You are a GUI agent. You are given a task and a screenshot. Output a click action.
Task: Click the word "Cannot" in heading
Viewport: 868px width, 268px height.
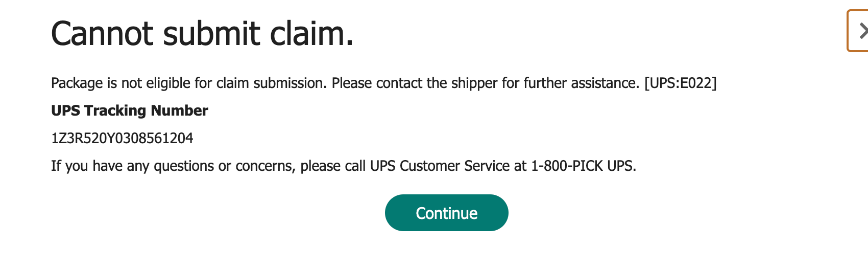coord(102,34)
